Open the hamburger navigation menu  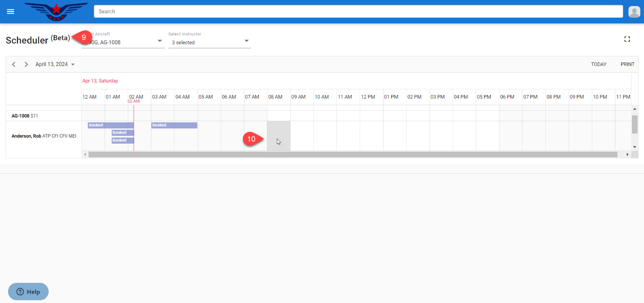click(10, 12)
